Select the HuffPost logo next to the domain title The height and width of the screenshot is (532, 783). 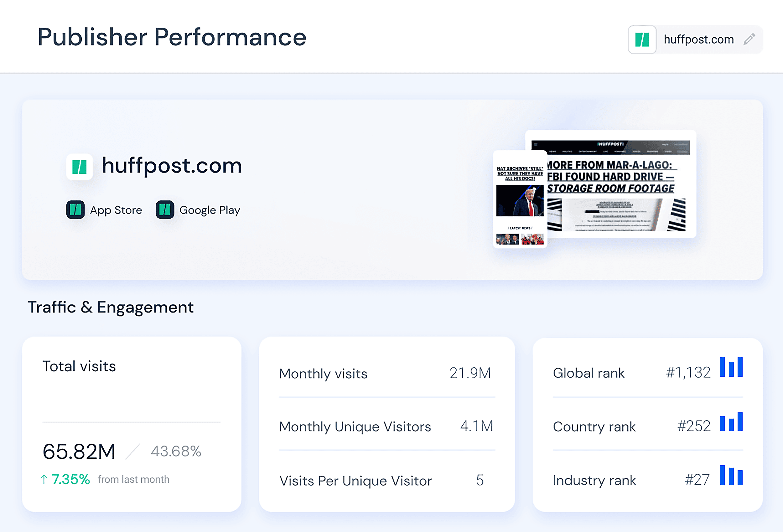[80, 167]
